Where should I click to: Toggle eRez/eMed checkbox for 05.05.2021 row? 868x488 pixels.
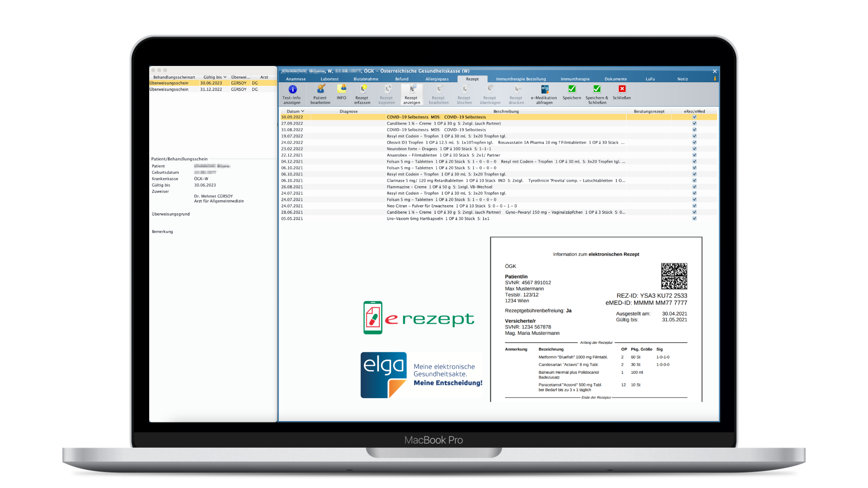coord(694,219)
